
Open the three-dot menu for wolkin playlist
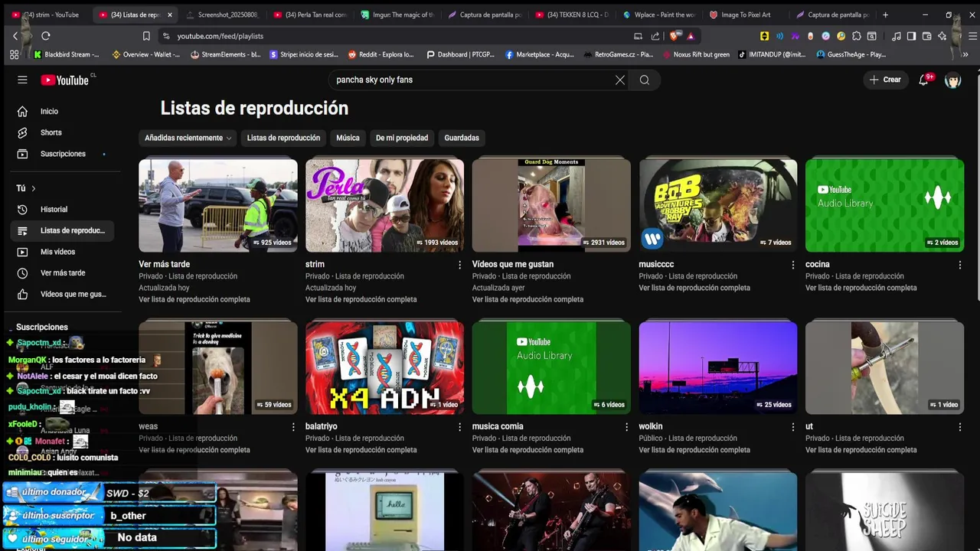pyautogui.click(x=793, y=427)
